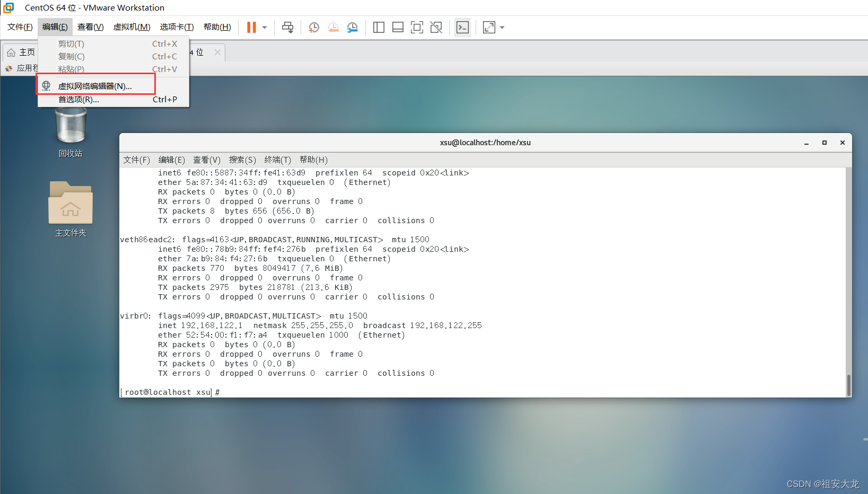Open the 虚拟机(M) menu
The height and width of the screenshot is (494, 868).
click(x=132, y=27)
